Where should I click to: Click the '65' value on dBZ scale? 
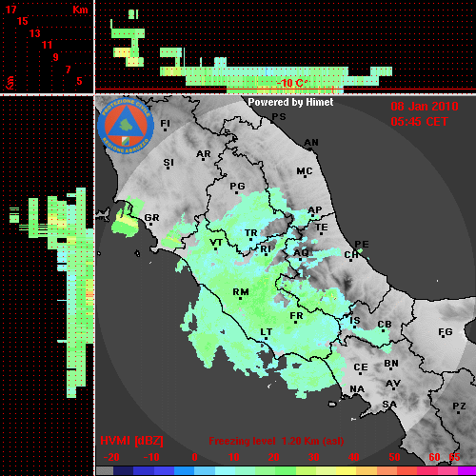click(x=454, y=457)
